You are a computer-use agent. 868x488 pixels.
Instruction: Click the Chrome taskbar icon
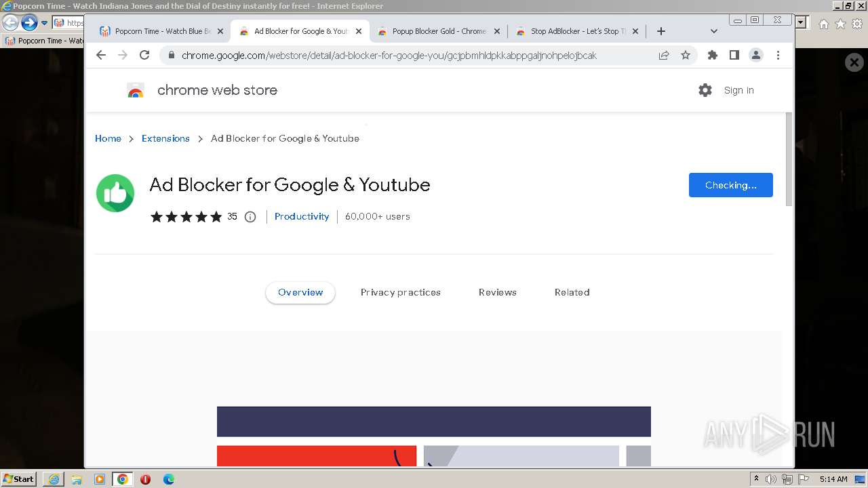[123, 479]
